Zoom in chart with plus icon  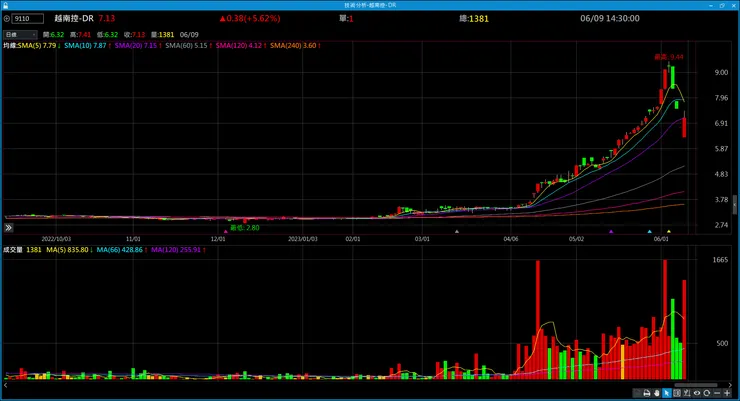(727, 393)
